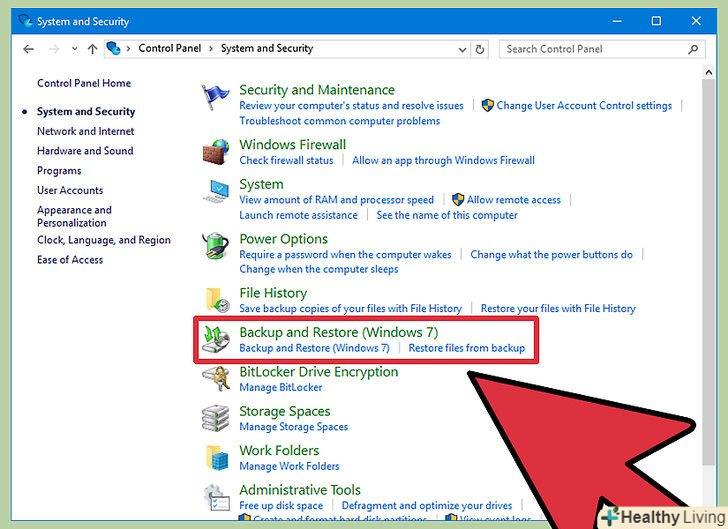Click the Security and Maintenance flag icon
The height and width of the screenshot is (529, 728).
point(215,97)
